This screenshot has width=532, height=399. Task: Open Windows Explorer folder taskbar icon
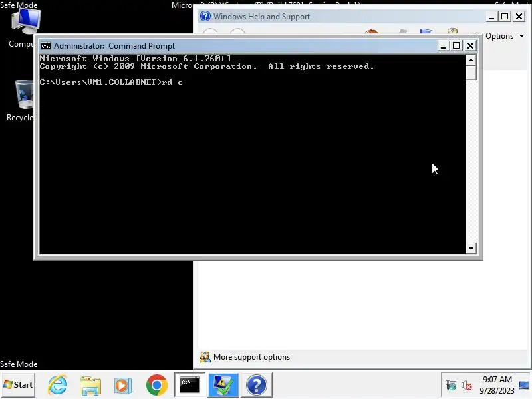click(x=90, y=385)
